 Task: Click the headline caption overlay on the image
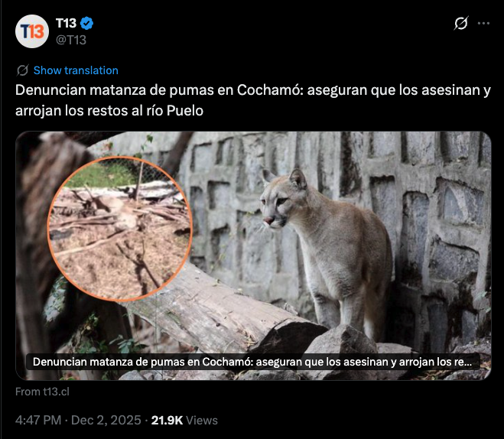(x=252, y=362)
